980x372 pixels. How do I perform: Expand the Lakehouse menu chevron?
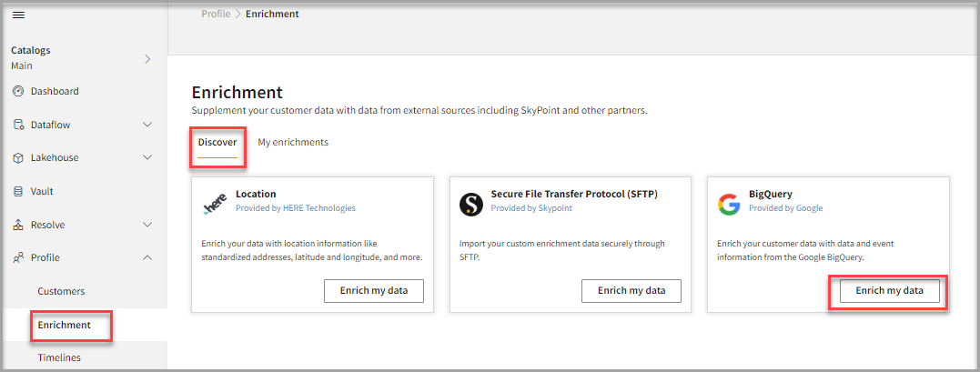click(147, 158)
